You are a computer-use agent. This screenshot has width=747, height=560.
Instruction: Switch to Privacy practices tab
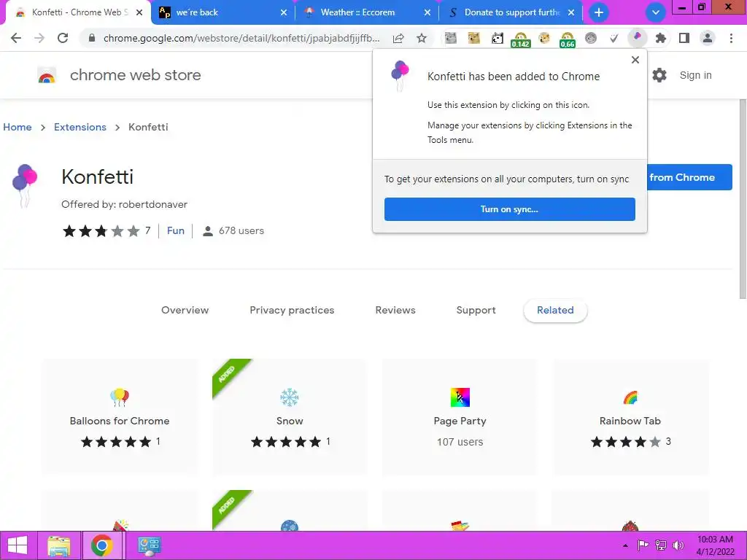coord(292,310)
